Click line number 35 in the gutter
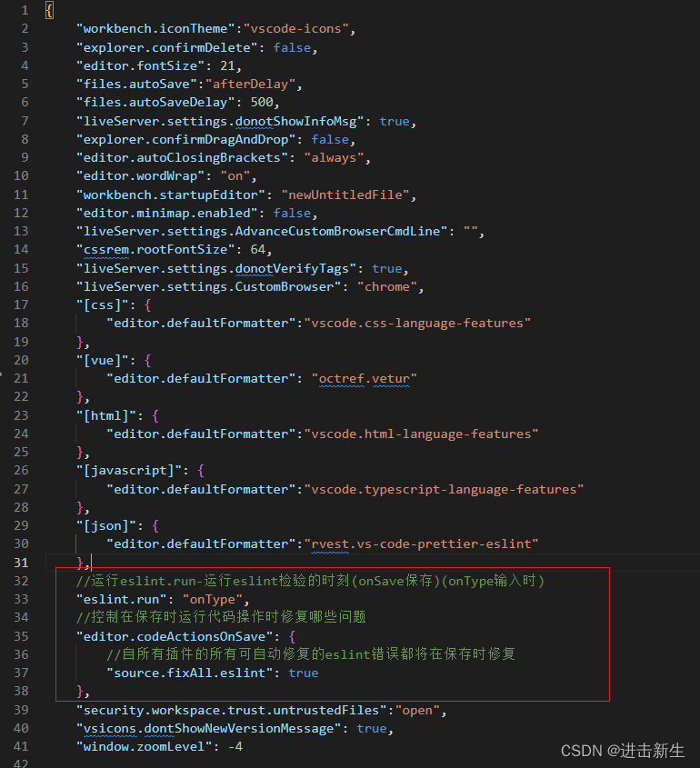Screen dimensions: 700x768 point(21,637)
